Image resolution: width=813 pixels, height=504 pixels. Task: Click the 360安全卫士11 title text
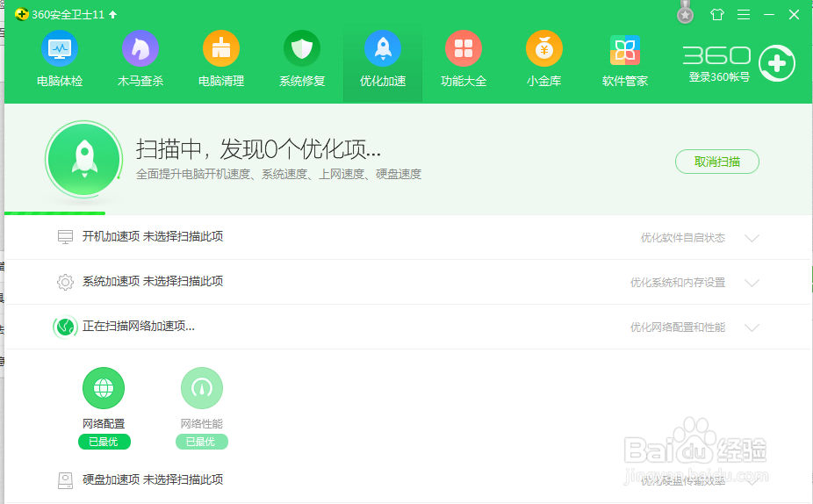pyautogui.click(x=68, y=15)
